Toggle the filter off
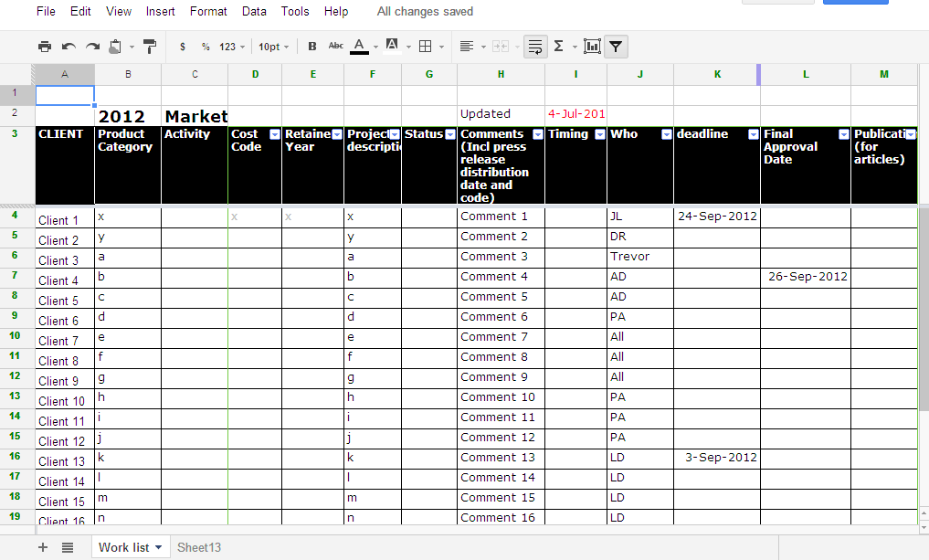The width and height of the screenshot is (929, 560). click(616, 46)
